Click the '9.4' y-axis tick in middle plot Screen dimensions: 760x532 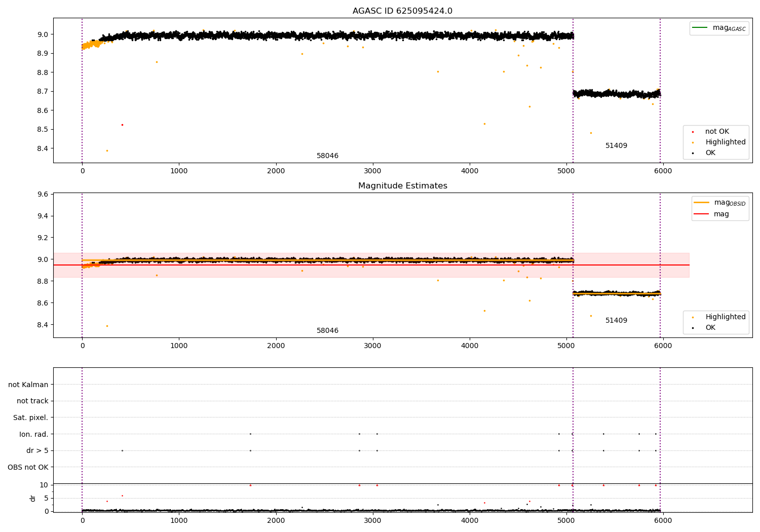pyautogui.click(x=43, y=216)
